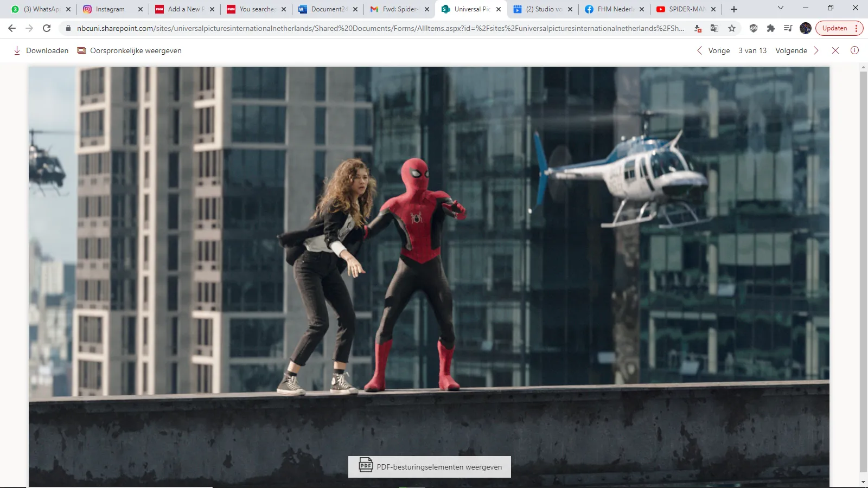Close the WhatsApp tab
This screenshot has height=488, width=868.
point(68,9)
